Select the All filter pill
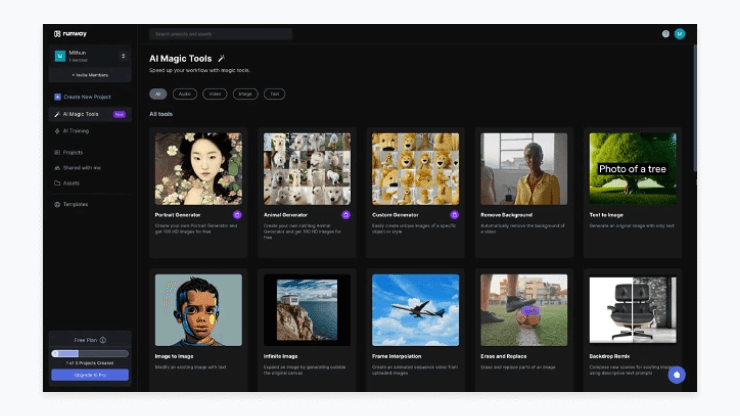 pyautogui.click(x=158, y=94)
